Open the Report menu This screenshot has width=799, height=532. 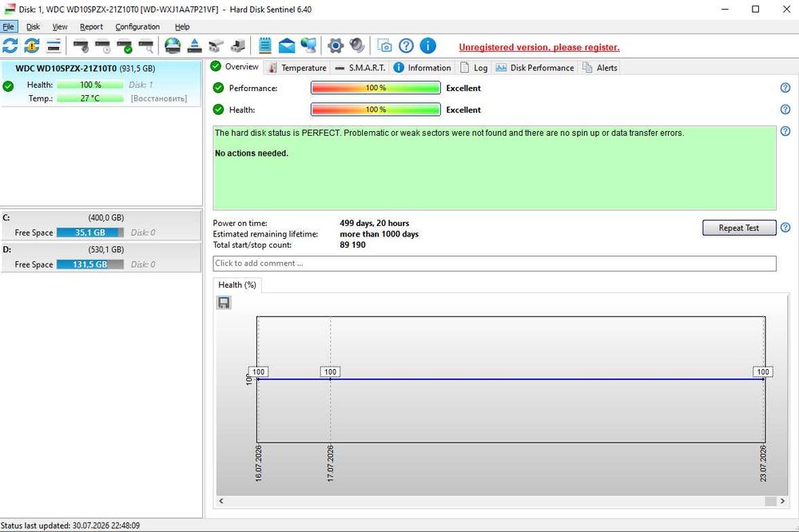(91, 26)
